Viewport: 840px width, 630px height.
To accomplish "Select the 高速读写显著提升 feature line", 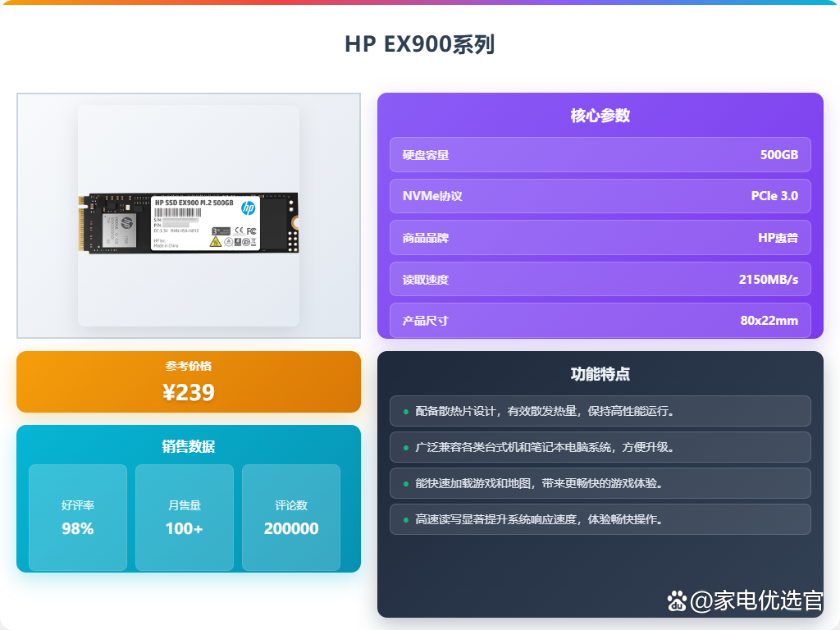I will click(600, 519).
